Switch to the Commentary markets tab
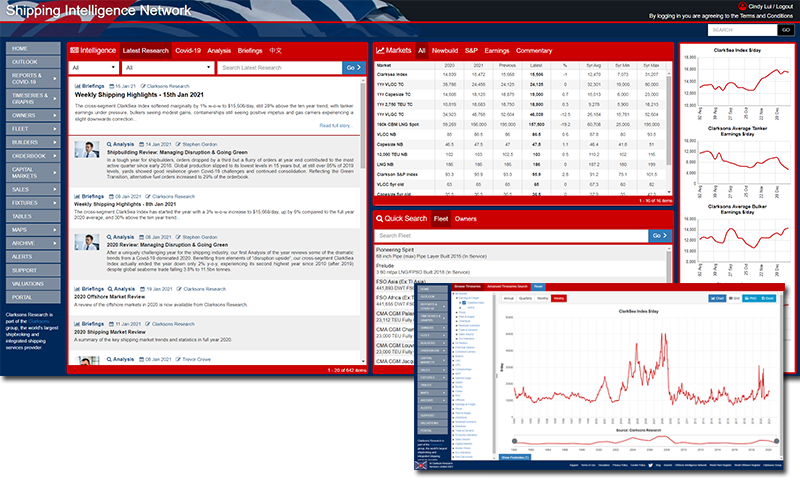 pyautogui.click(x=534, y=50)
